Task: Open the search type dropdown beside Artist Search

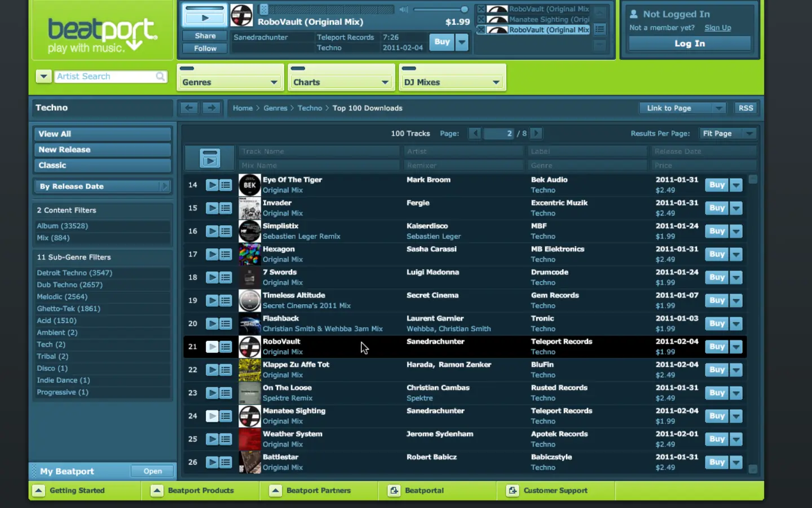Action: (44, 76)
